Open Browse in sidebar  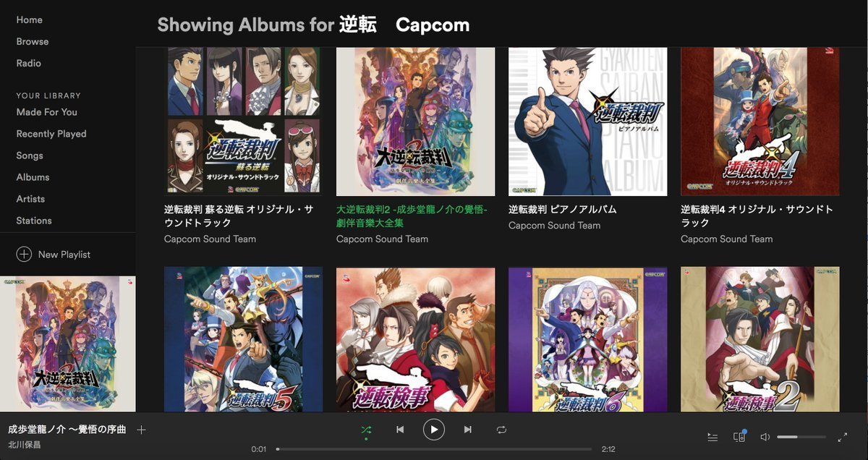coord(33,41)
